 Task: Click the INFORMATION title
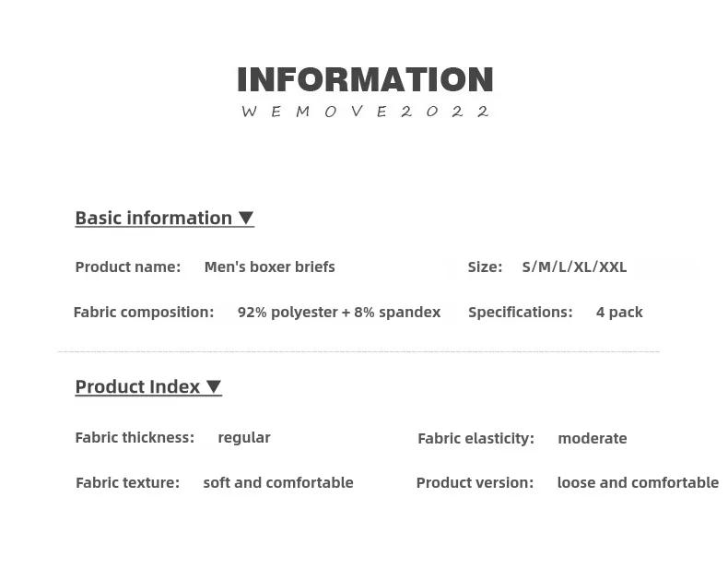point(365,80)
